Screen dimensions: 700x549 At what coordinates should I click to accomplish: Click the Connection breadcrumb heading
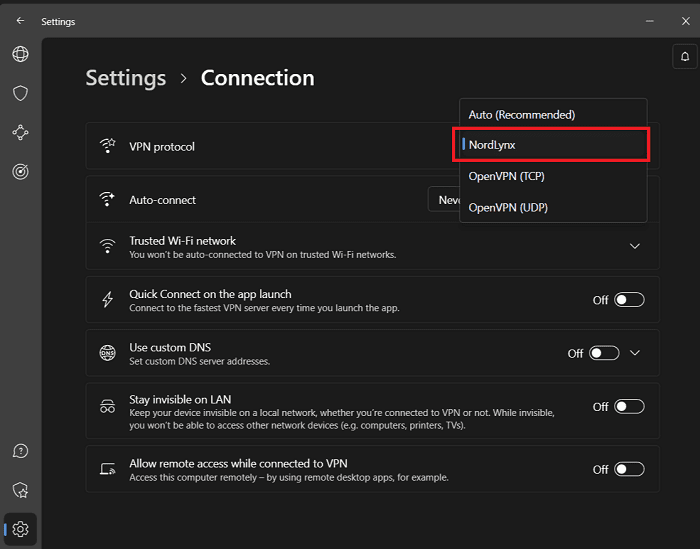[x=258, y=78]
